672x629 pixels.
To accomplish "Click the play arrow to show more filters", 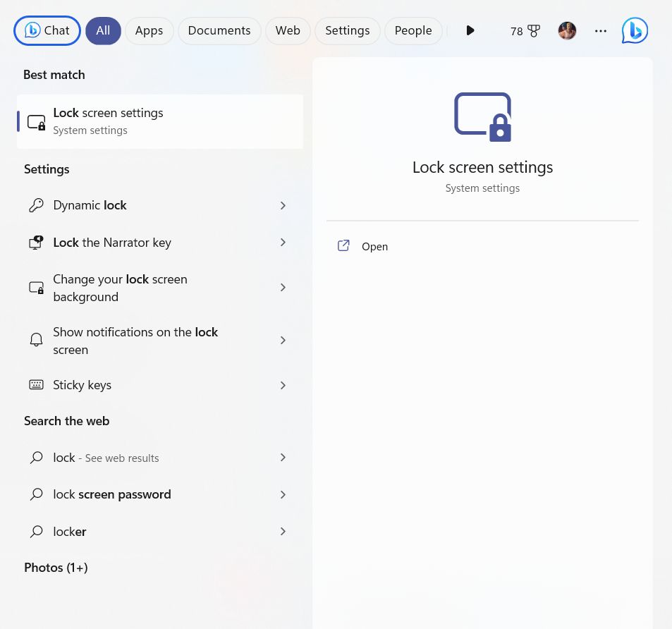I will point(470,30).
